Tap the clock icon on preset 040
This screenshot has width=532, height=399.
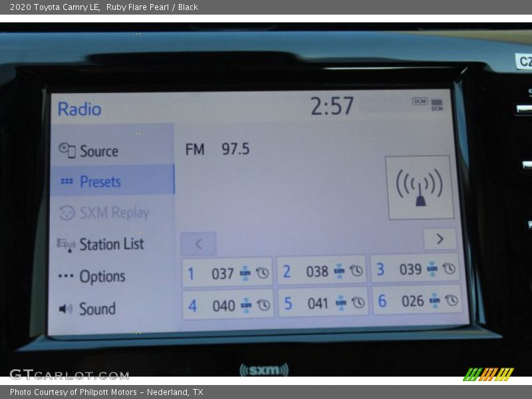(263, 305)
